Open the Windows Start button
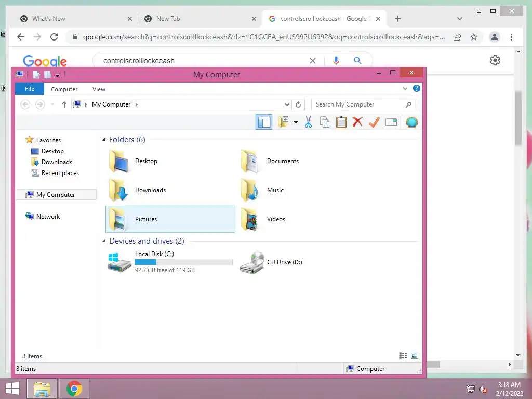The height and width of the screenshot is (399, 532). pos(12,389)
